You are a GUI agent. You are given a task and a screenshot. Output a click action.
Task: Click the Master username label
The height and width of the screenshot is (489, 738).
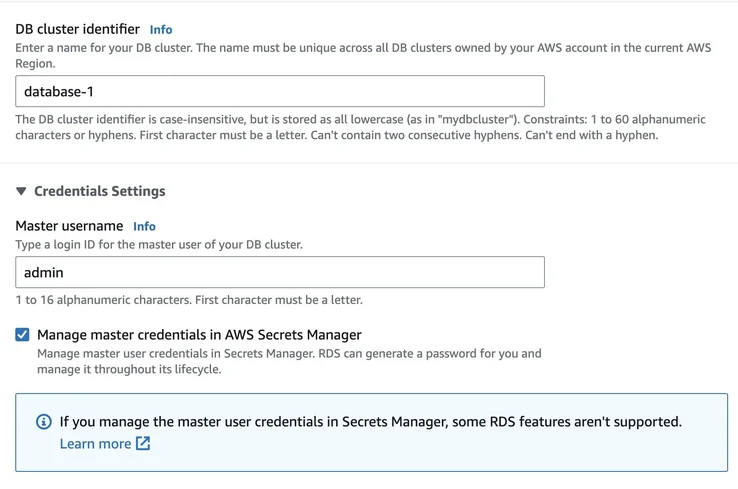(69, 226)
